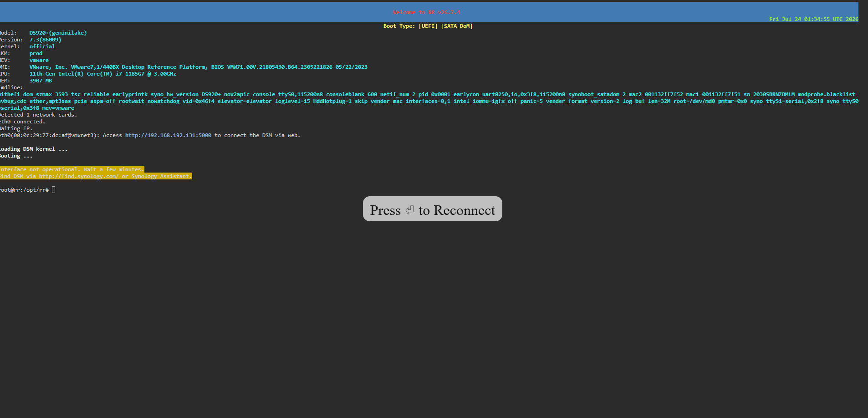Open the http://192.168.192.131:5000 link
Screen dimensions: 868x418
(168, 135)
